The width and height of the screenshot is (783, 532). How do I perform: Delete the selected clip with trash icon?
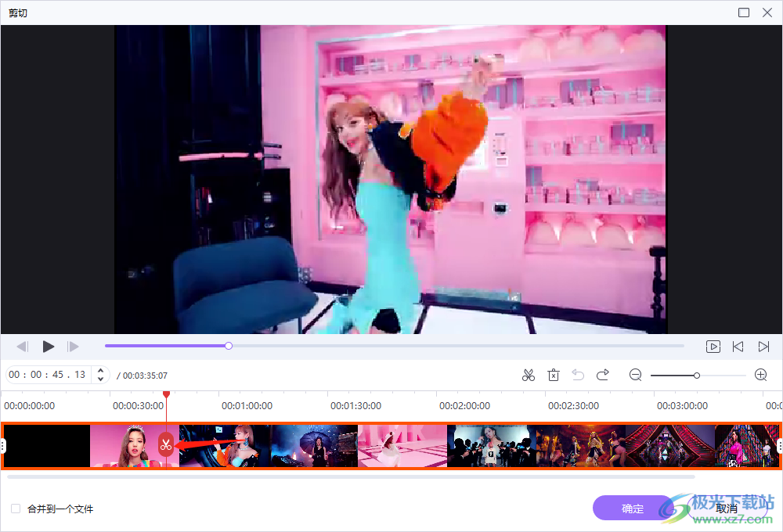(554, 376)
